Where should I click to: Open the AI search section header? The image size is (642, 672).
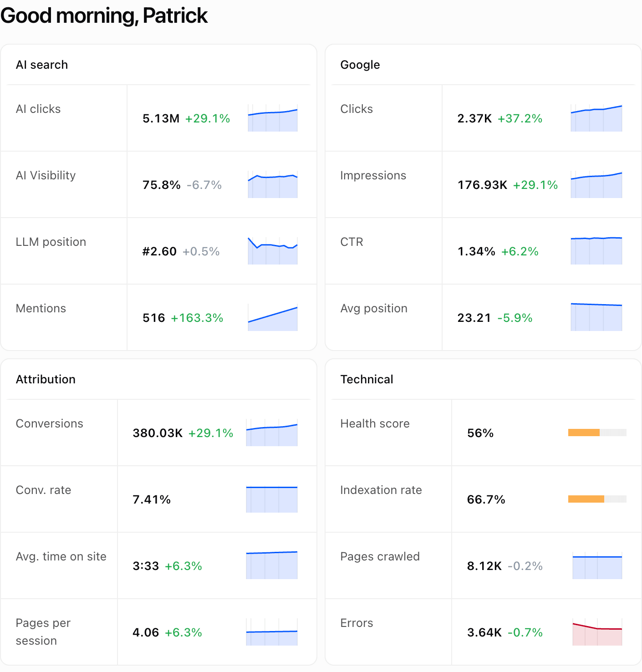[x=42, y=65]
